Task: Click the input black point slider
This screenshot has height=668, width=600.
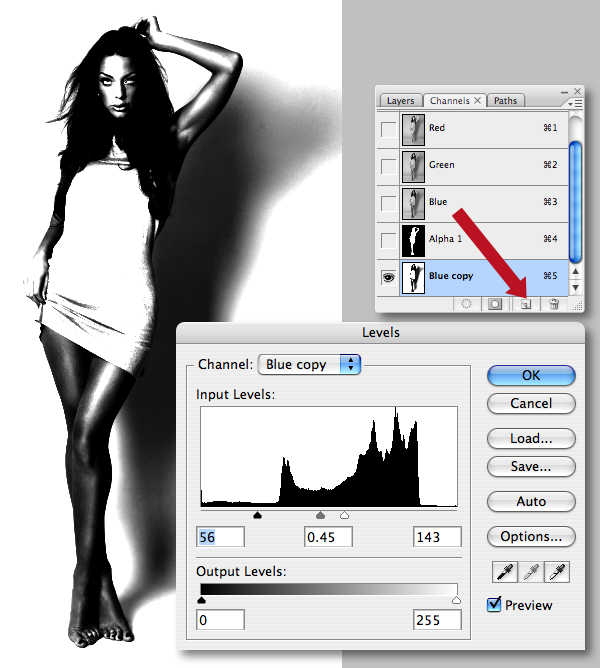Action: [x=257, y=515]
